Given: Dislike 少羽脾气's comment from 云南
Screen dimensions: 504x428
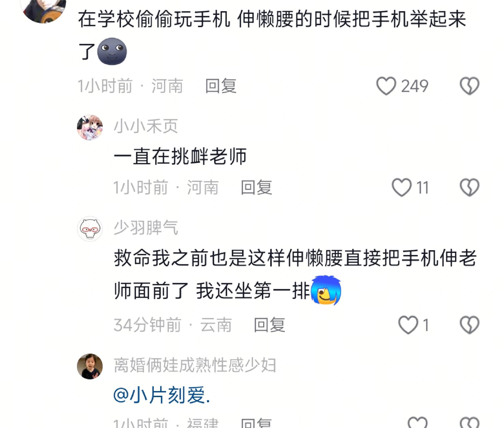Looking at the screenshot, I should (x=469, y=325).
